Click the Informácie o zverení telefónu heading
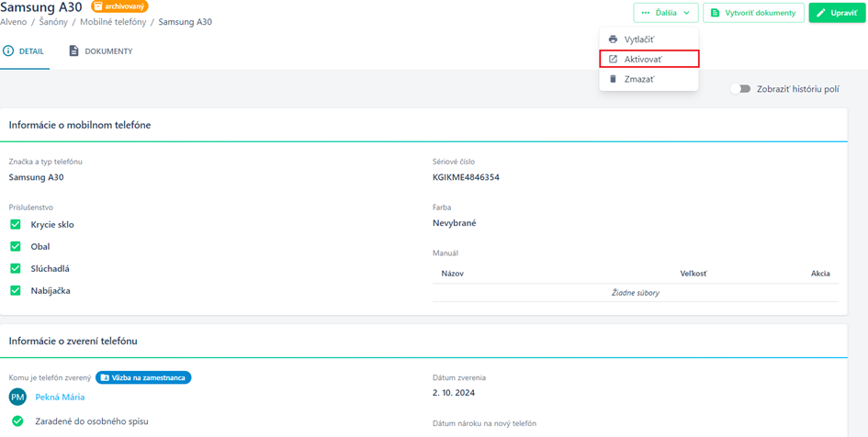The image size is (868, 437). point(73,342)
